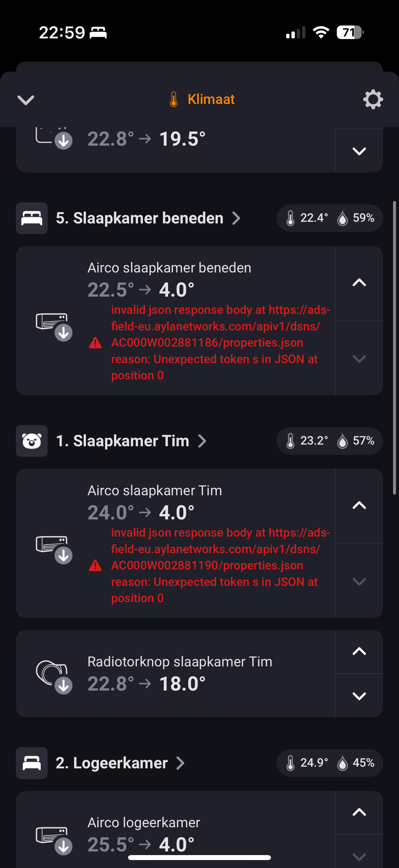Image resolution: width=399 pixels, height=868 pixels.
Task: Tap the bear icon for Slaapkamer Tim
Action: 32,441
